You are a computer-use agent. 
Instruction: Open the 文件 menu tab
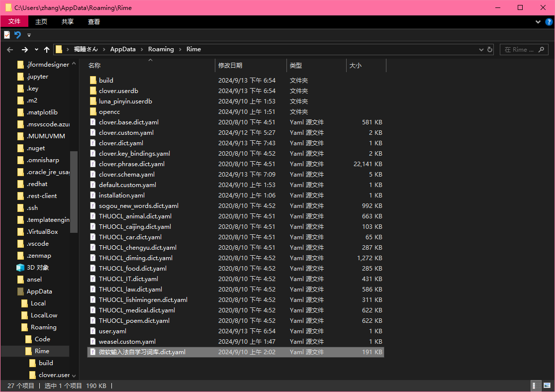click(14, 21)
